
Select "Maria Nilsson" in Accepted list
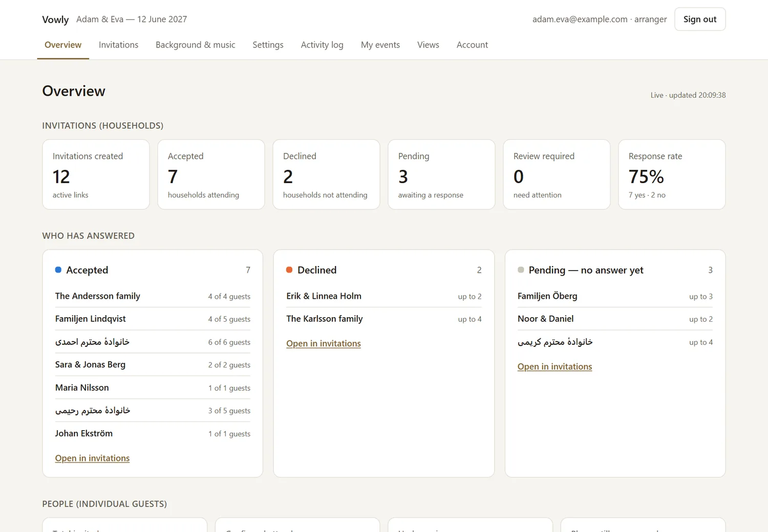153,388
